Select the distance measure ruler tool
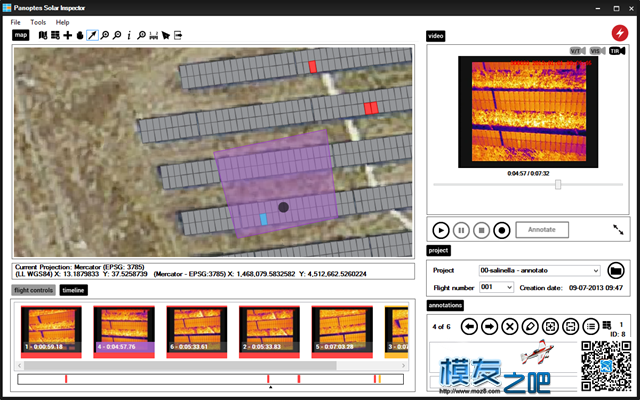The height and width of the screenshot is (400, 640). pos(154,36)
